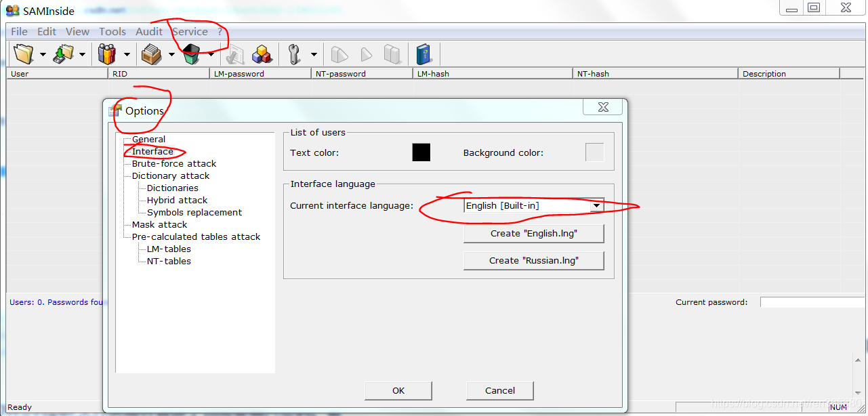The height and width of the screenshot is (416, 868).
Task: Click the export-to-disk folder toolbar icon
Action: click(x=64, y=54)
